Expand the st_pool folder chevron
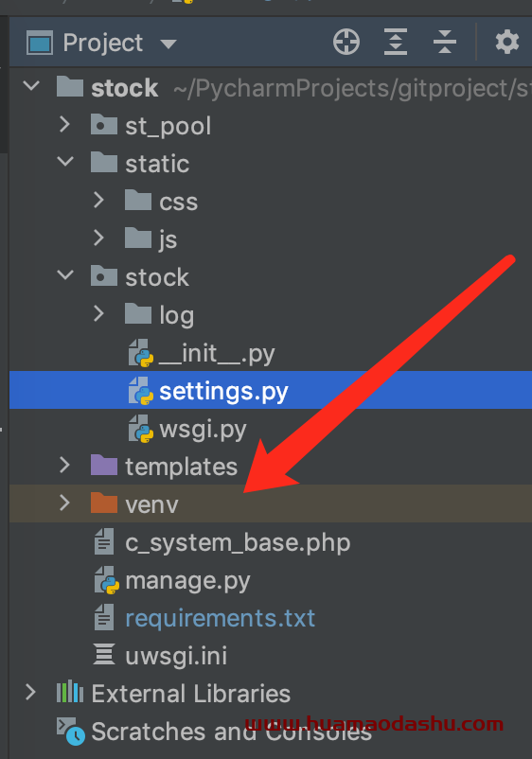Viewport: 532px width, 759px height. [x=64, y=125]
